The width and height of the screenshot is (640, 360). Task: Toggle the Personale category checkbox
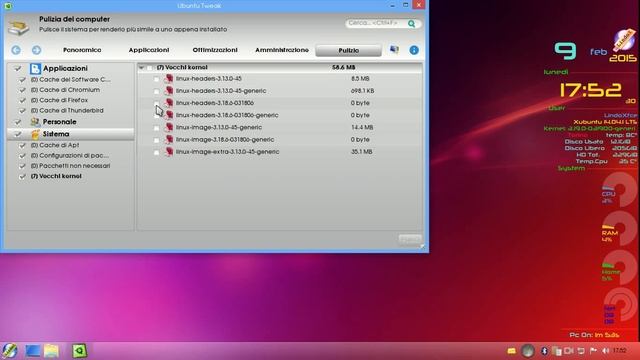click(18, 122)
